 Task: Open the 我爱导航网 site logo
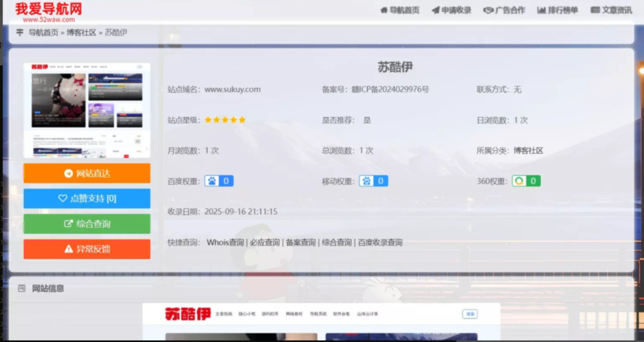(x=48, y=13)
